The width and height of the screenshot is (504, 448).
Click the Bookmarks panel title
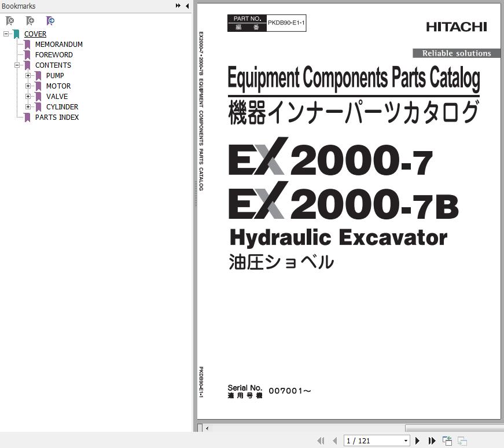point(19,6)
